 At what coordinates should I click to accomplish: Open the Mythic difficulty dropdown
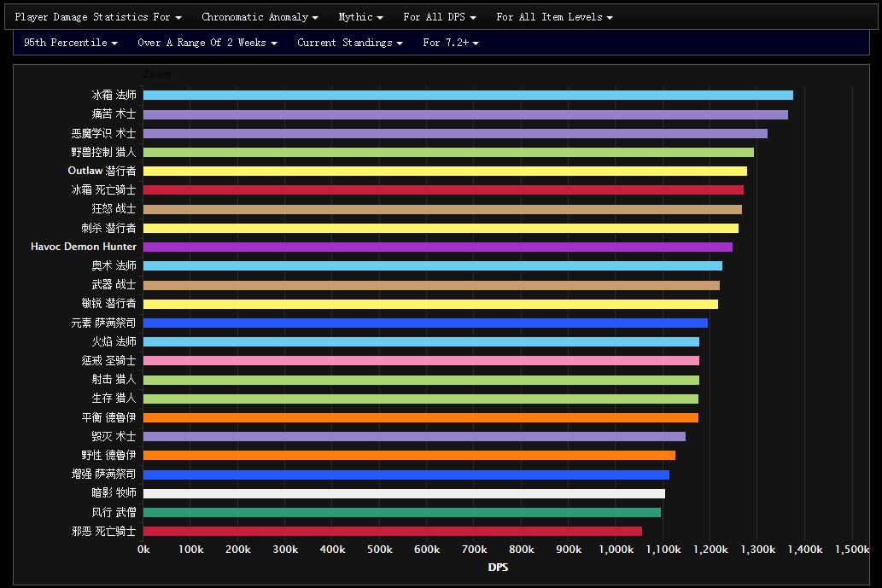360,17
